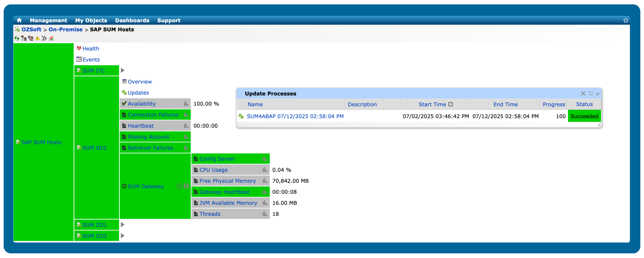Expand the SUM ITC node
644x258 pixels.
click(x=122, y=70)
